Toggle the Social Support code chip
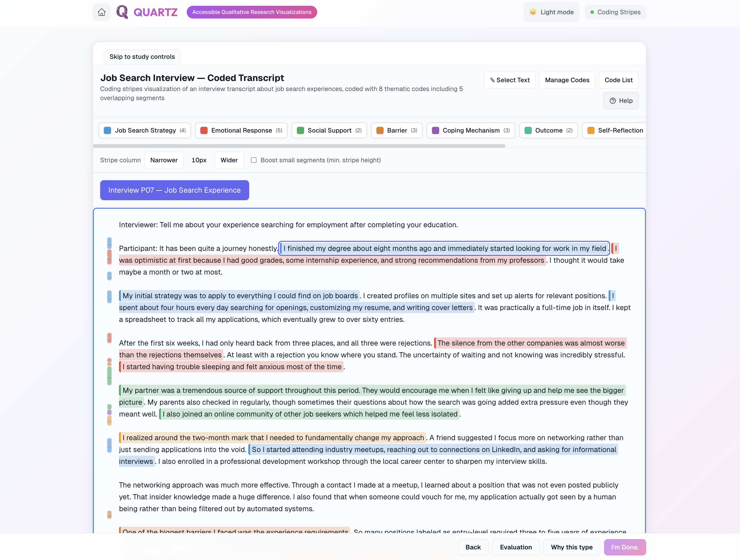 pyautogui.click(x=329, y=130)
